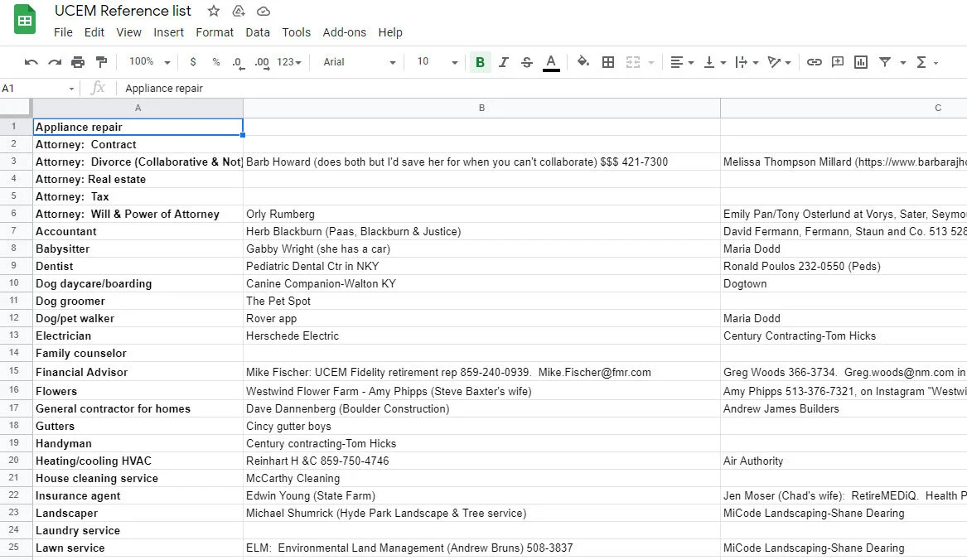Open vertical align dropdown
This screenshot has height=560, width=967.
[715, 61]
